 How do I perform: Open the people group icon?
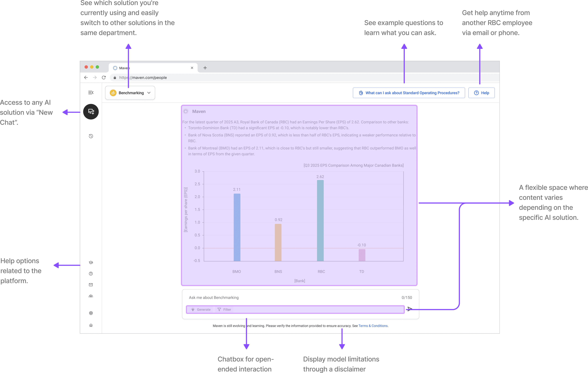pyautogui.click(x=91, y=296)
